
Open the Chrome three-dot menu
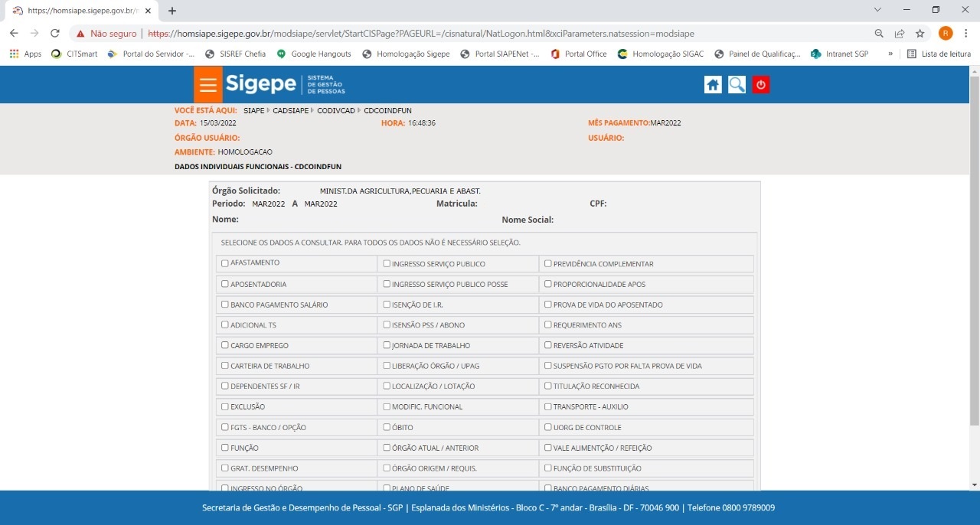pyautogui.click(x=966, y=34)
